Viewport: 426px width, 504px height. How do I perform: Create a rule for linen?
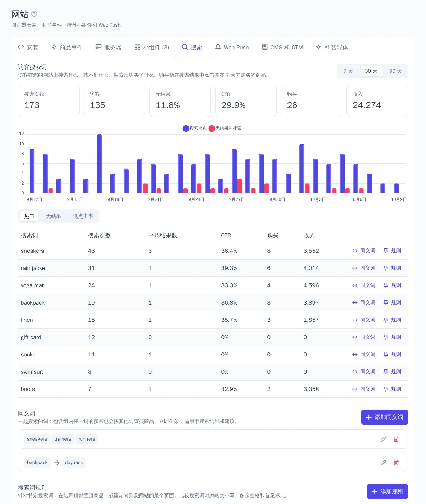(x=392, y=320)
